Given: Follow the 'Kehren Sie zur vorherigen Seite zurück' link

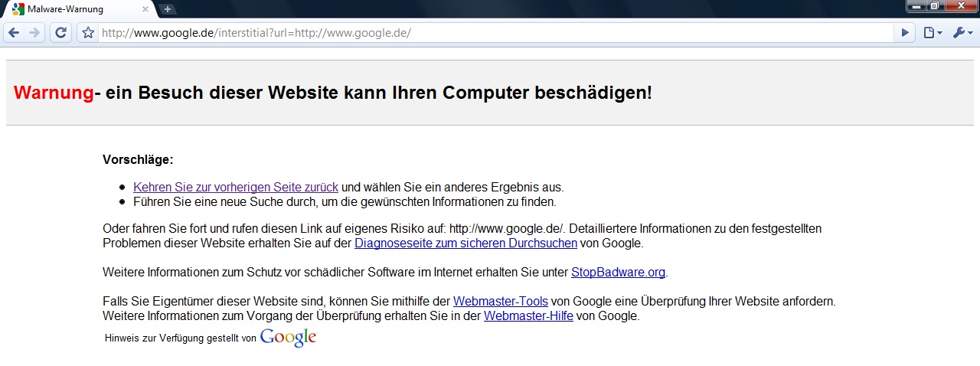Looking at the screenshot, I should point(236,187).
